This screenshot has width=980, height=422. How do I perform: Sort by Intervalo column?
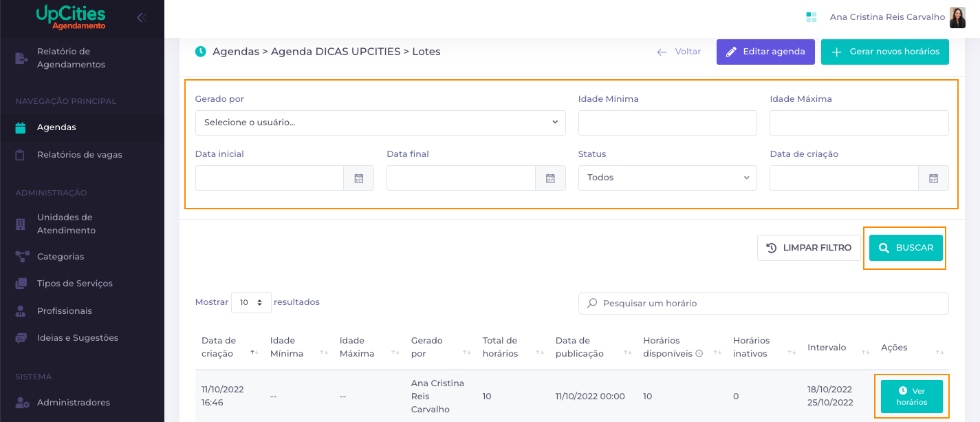tap(838, 348)
